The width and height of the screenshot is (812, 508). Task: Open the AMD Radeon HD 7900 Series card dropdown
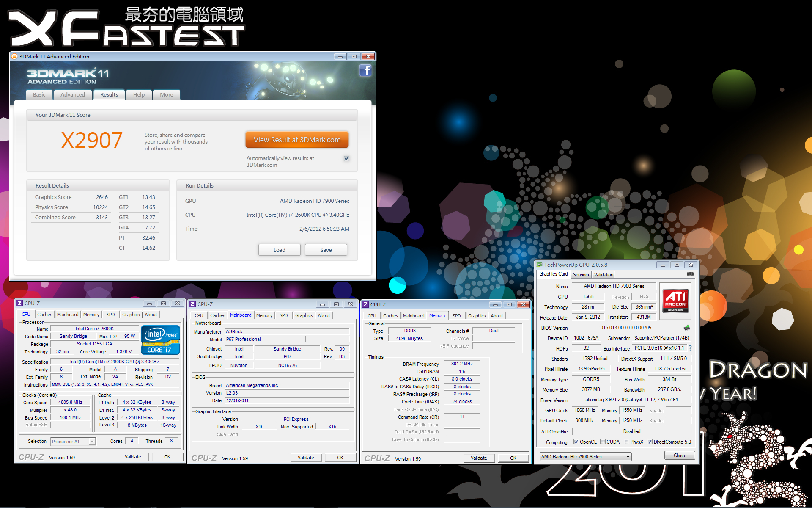pyautogui.click(x=585, y=457)
